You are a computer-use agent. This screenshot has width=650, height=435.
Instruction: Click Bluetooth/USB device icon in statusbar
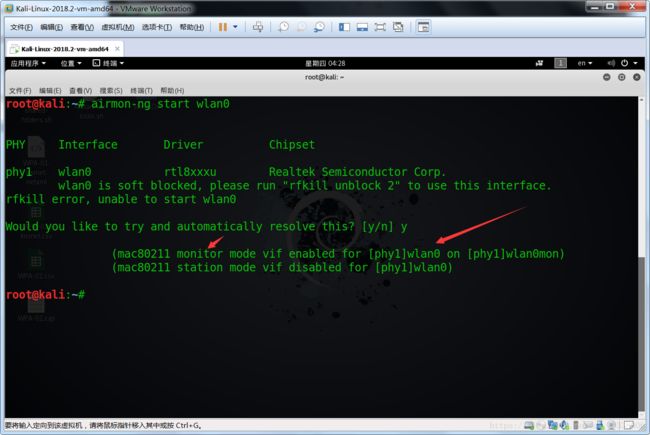564,425
